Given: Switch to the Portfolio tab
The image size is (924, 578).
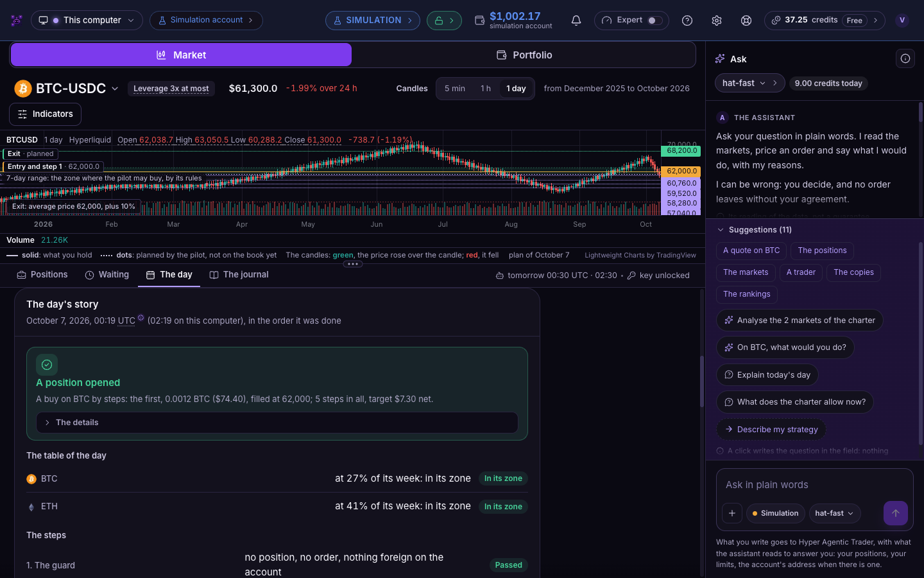Looking at the screenshot, I should tap(524, 55).
